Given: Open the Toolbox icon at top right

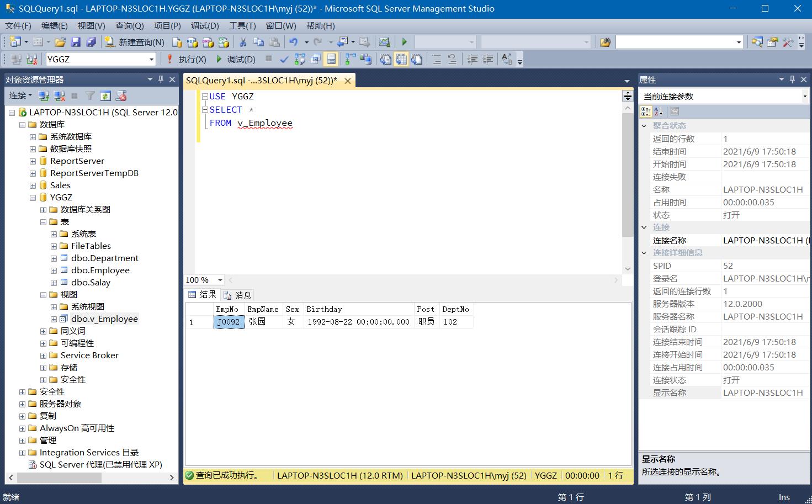Looking at the screenshot, I should 788,42.
